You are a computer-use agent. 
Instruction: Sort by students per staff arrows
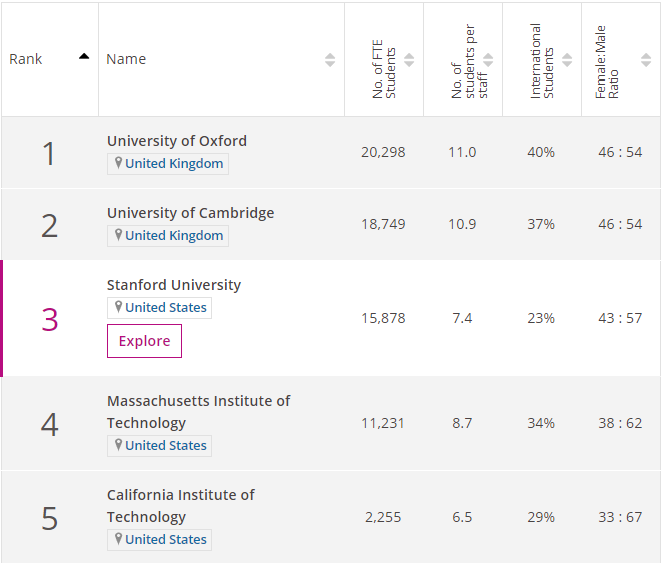(488, 60)
